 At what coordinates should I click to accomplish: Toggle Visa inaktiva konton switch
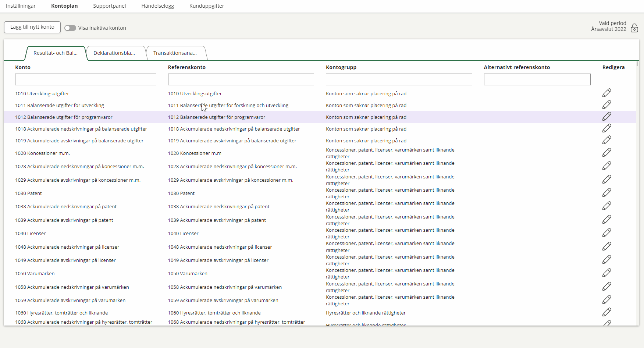point(70,28)
